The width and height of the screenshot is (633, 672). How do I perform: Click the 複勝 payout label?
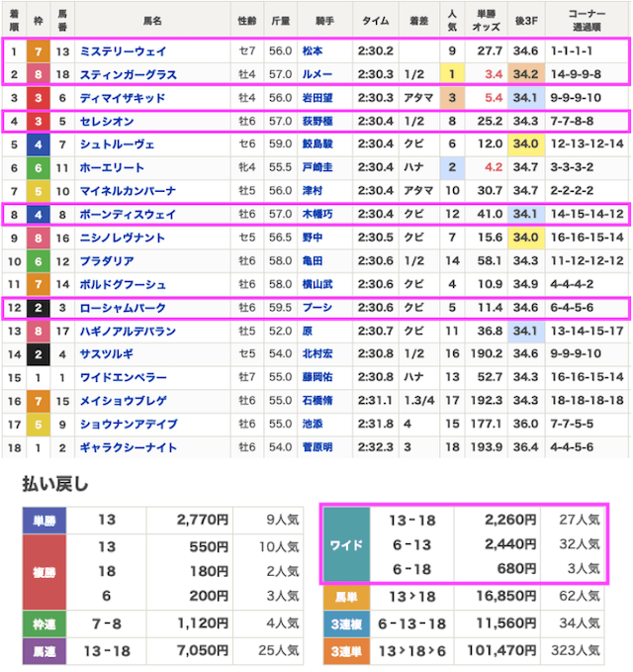[x=45, y=572]
